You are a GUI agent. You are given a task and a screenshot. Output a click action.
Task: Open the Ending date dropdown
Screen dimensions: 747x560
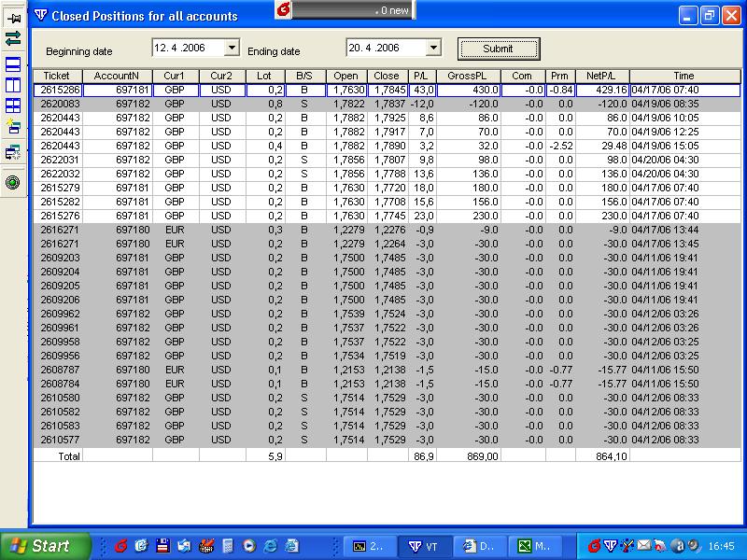pos(432,48)
